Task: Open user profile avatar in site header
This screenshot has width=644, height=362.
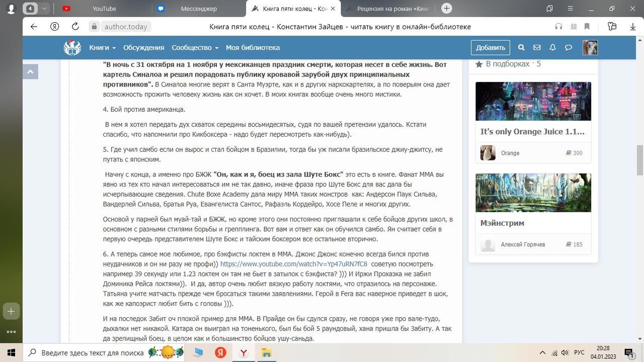Action: pos(590,47)
